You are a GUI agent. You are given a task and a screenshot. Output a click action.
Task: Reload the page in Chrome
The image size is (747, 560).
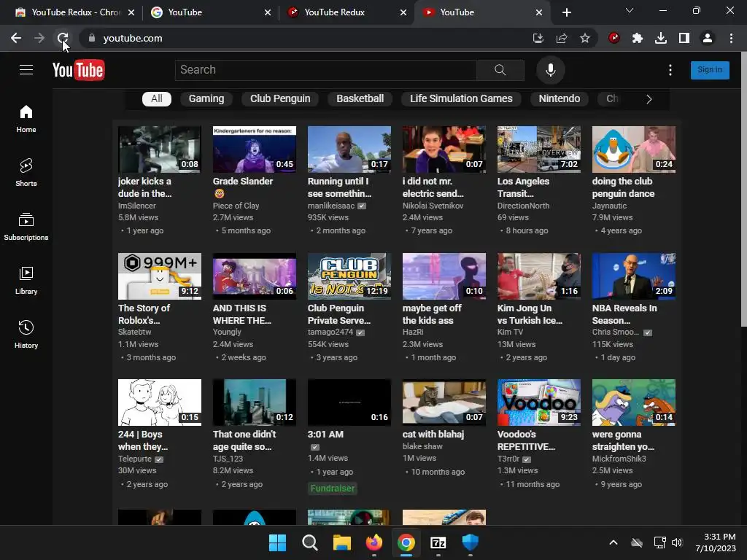point(63,38)
